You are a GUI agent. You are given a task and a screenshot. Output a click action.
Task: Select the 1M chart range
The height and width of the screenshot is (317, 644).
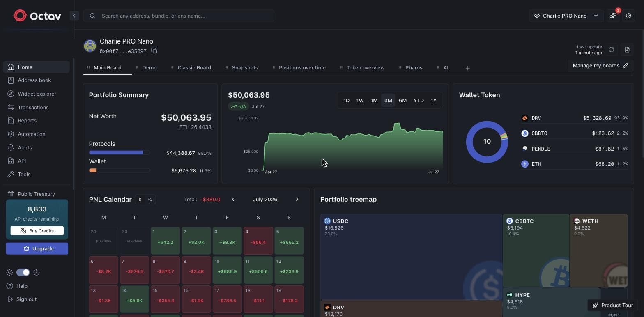(x=374, y=101)
